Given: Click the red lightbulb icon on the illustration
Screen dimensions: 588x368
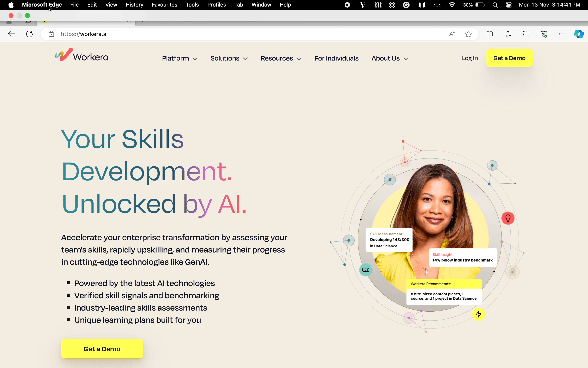Looking at the screenshot, I should (x=508, y=218).
